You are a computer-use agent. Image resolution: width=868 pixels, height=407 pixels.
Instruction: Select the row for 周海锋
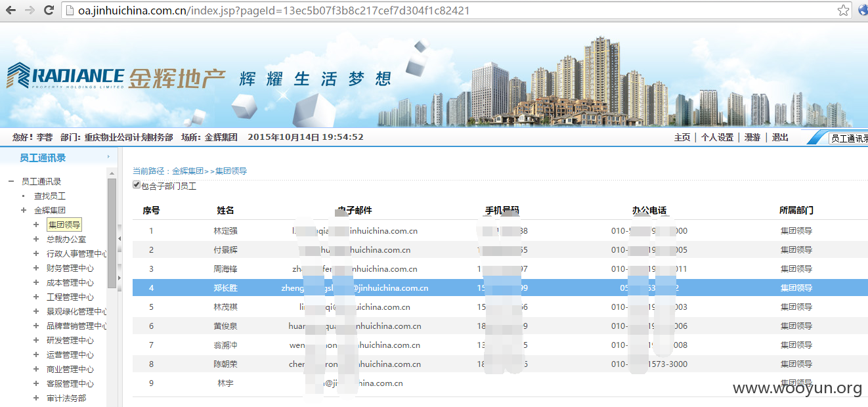[500, 269]
